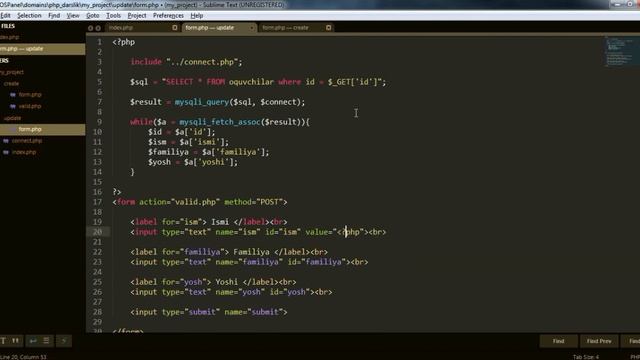Open the Preferences menu
The height and width of the screenshot is (360, 640).
tap(168, 16)
